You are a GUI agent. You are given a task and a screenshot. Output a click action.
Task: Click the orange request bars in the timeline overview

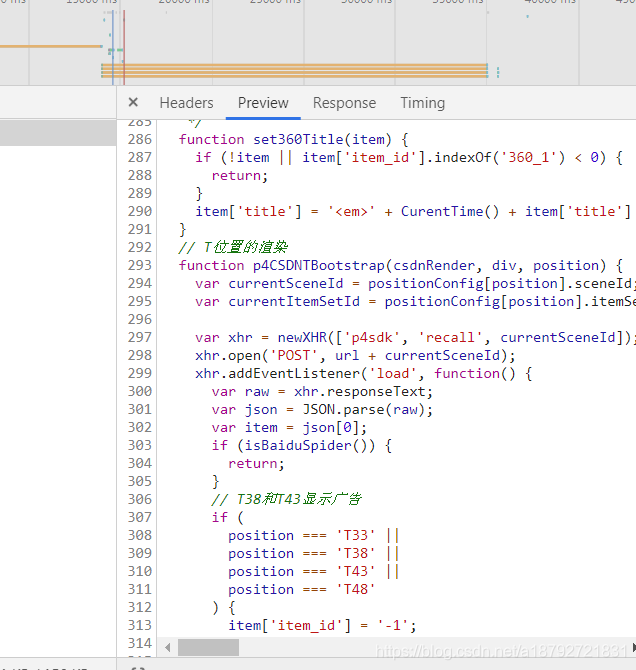294,71
